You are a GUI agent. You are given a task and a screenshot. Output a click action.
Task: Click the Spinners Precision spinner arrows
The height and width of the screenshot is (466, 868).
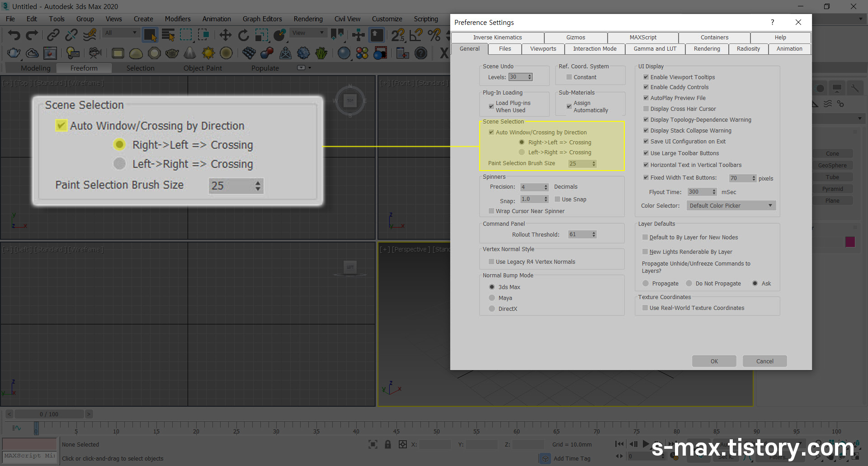pos(546,187)
